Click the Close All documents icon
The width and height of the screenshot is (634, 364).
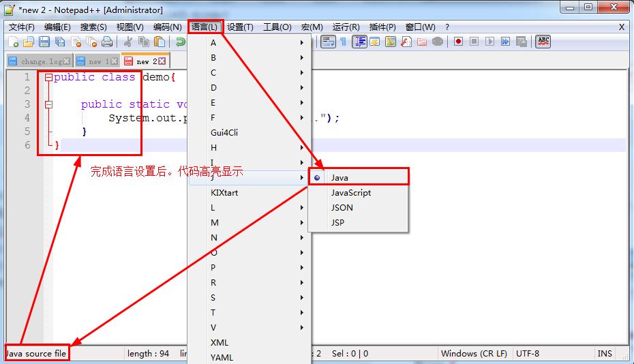[x=91, y=42]
